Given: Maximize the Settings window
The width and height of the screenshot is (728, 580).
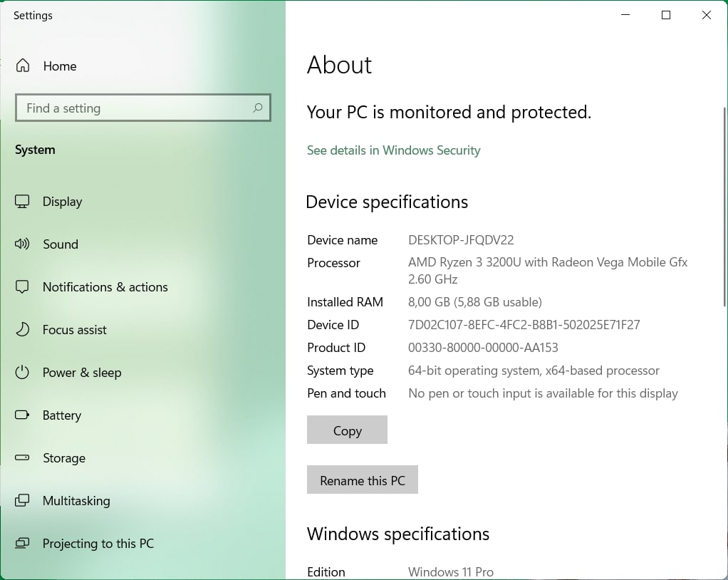Looking at the screenshot, I should [666, 15].
